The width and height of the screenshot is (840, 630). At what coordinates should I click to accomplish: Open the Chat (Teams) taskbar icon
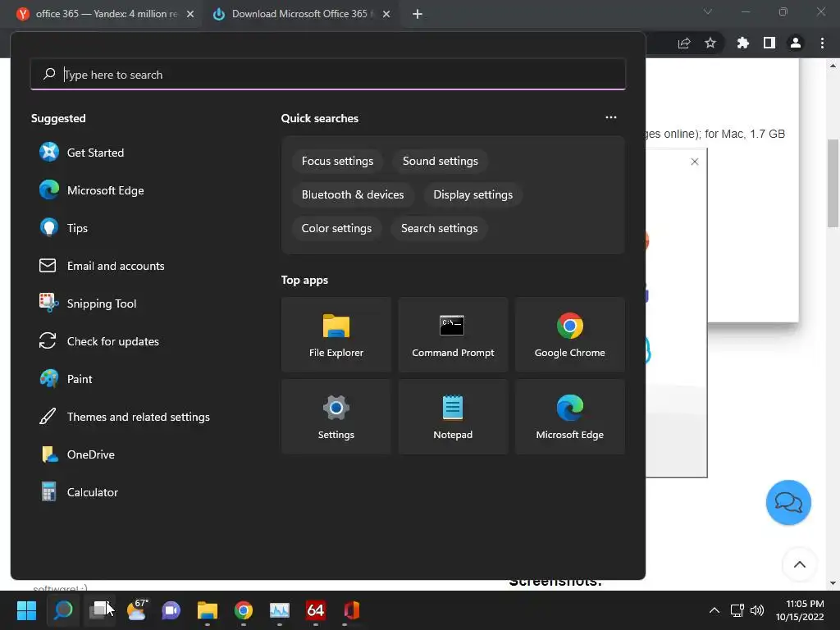coord(171,610)
